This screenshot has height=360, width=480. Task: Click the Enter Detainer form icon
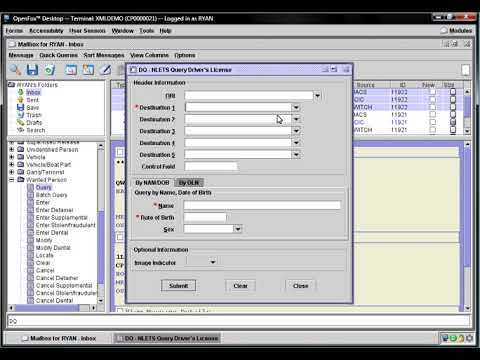click(30, 210)
